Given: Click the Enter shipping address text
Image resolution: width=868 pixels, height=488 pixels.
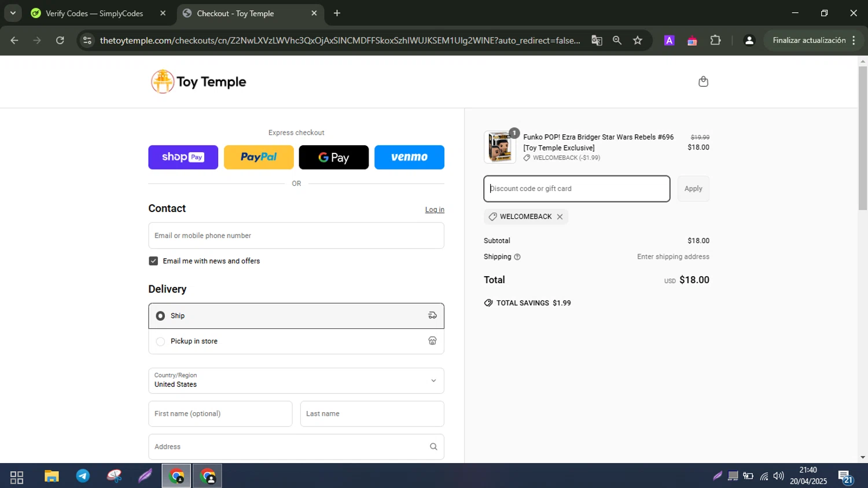Looking at the screenshot, I should (x=673, y=257).
